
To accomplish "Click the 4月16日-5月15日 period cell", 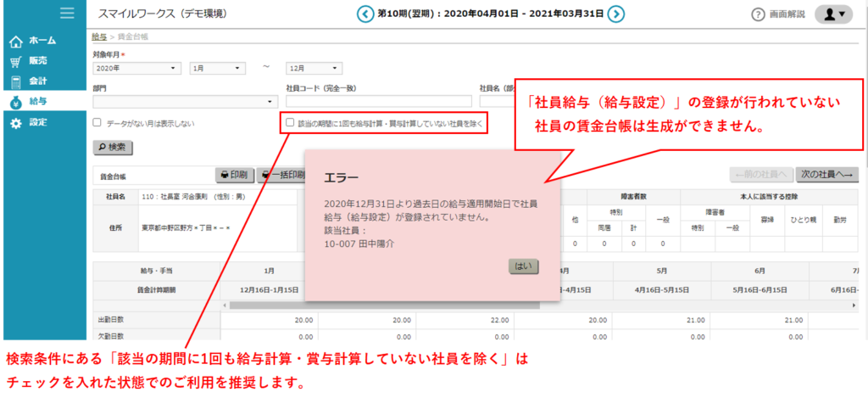I will coord(661,290).
